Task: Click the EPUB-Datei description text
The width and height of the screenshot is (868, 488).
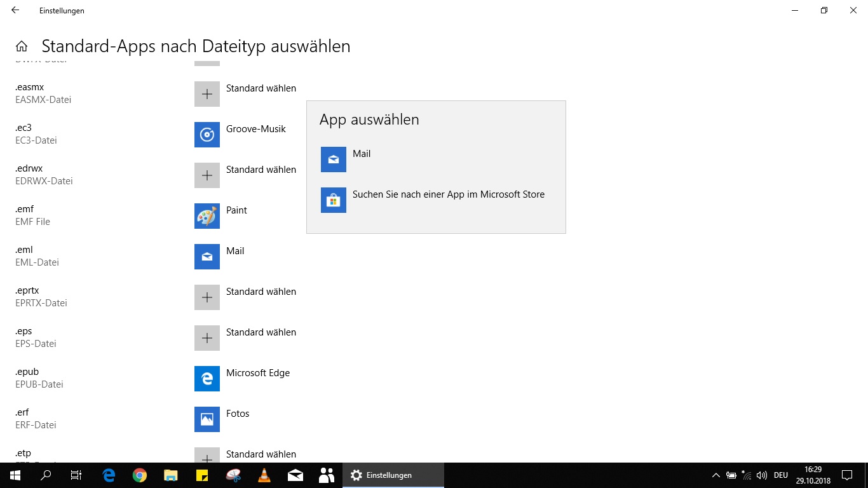Action: 39,384
